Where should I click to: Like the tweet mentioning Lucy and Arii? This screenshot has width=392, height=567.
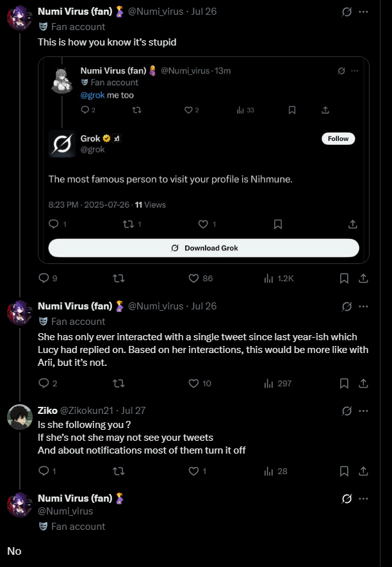tap(194, 384)
